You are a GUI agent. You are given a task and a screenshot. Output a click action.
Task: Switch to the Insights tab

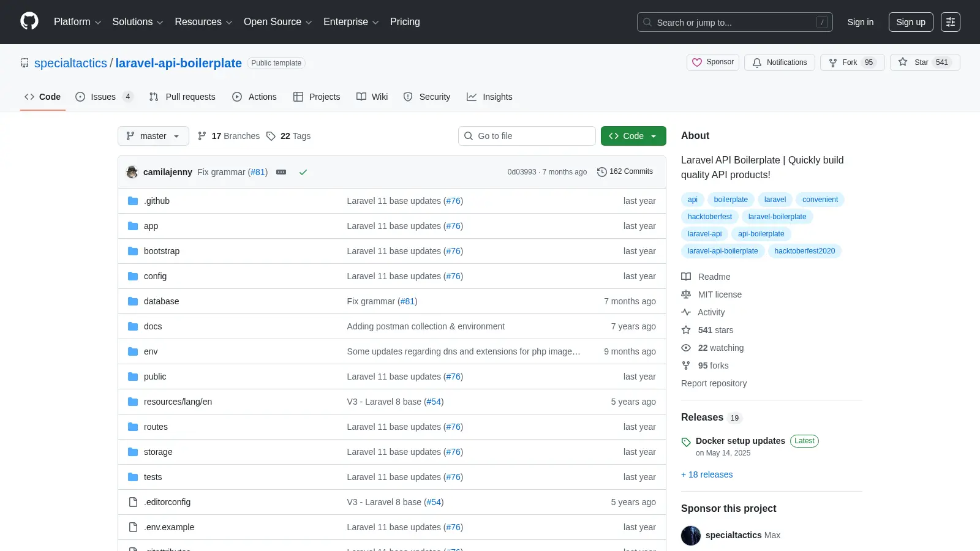[489, 97]
